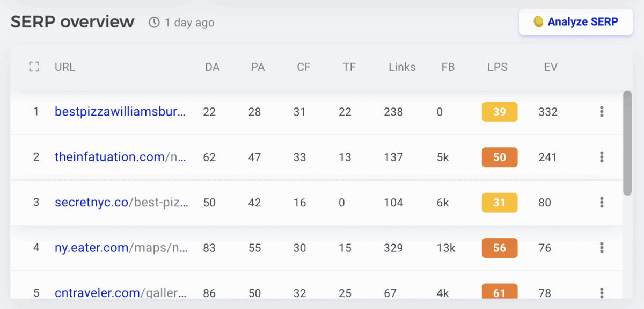Open the three-dot menu for theinfatuation.com row
This screenshot has height=309, width=644.
(x=602, y=157)
